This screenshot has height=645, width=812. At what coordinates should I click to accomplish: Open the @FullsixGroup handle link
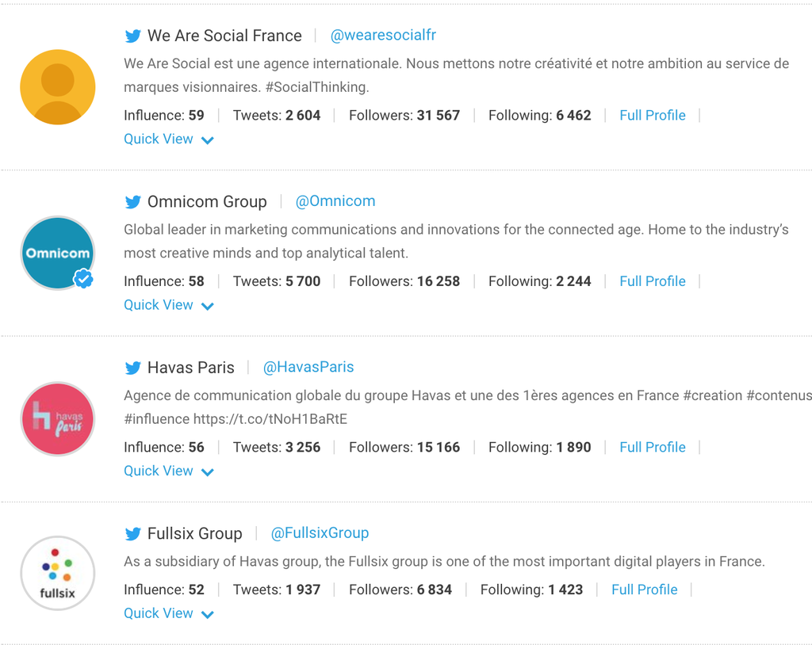[x=320, y=533]
